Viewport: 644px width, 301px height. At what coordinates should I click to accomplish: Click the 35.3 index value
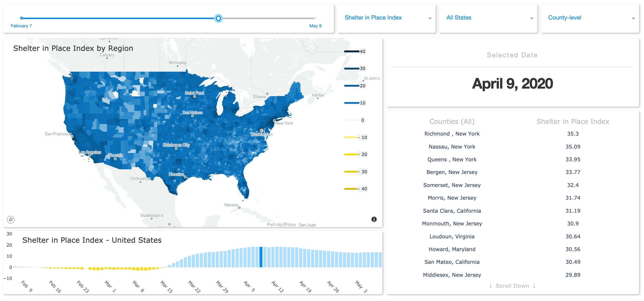pos(573,134)
